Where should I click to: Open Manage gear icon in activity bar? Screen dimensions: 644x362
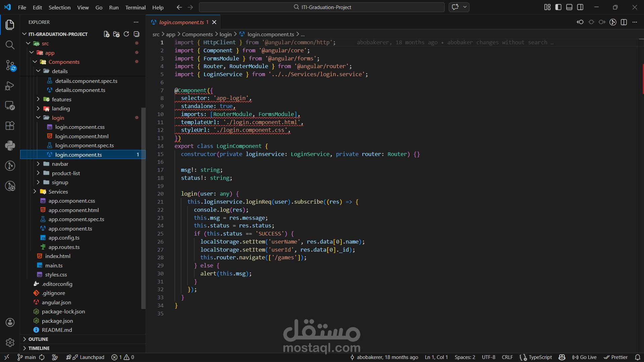10,343
